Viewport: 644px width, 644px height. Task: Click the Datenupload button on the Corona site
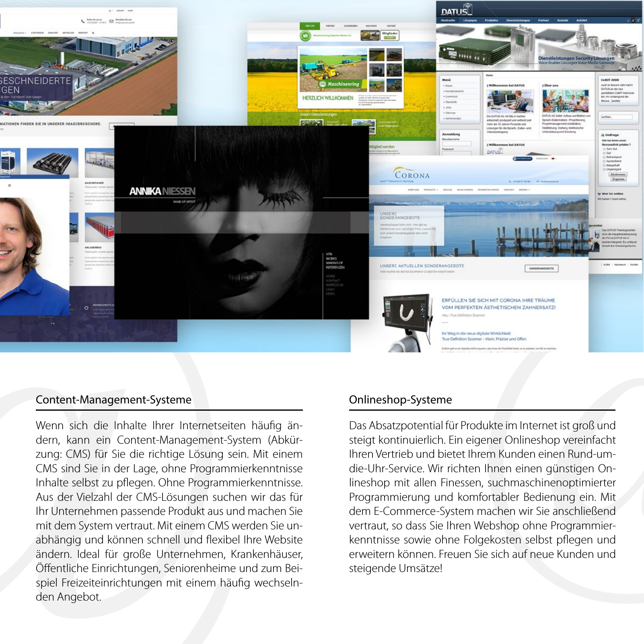[x=523, y=158]
